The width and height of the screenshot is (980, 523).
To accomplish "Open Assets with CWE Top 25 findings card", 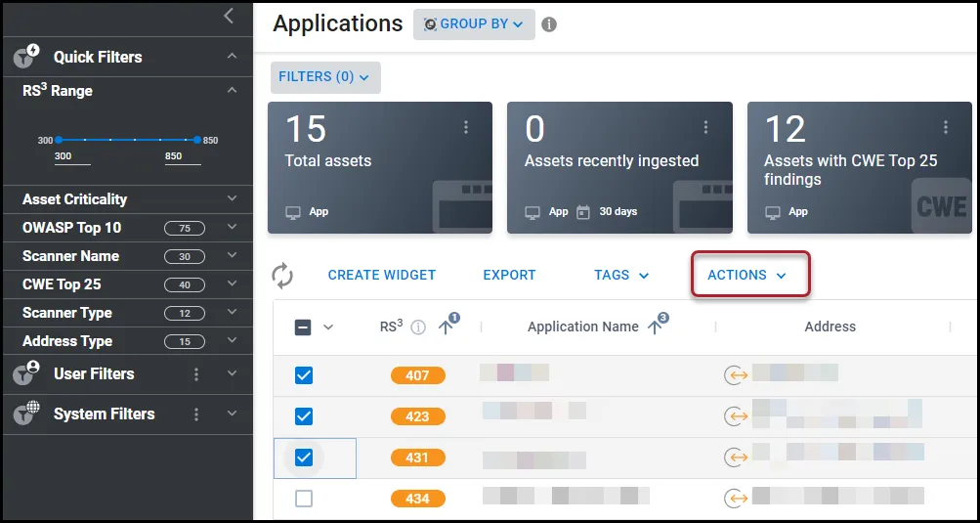I will 860,168.
